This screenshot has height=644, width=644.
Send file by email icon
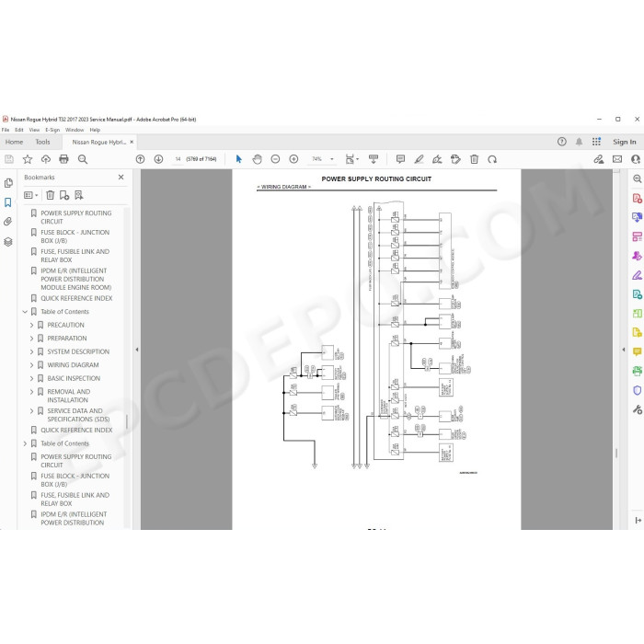[617, 159]
